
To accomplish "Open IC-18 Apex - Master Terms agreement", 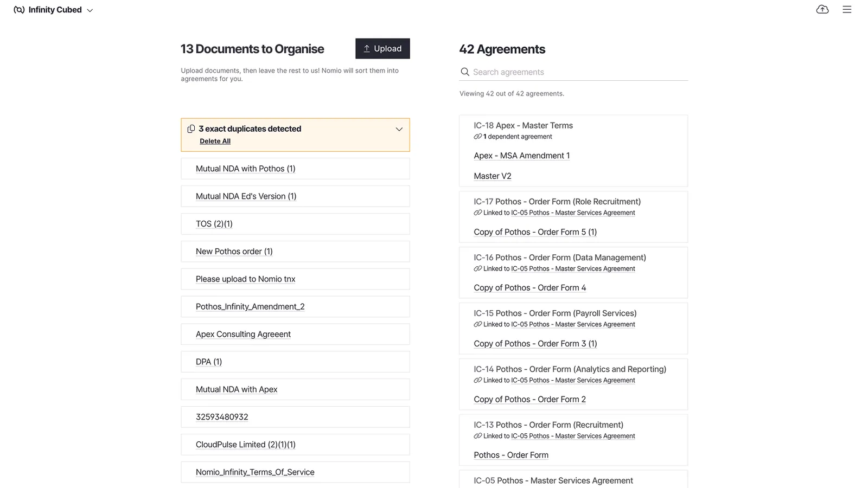I will point(523,126).
